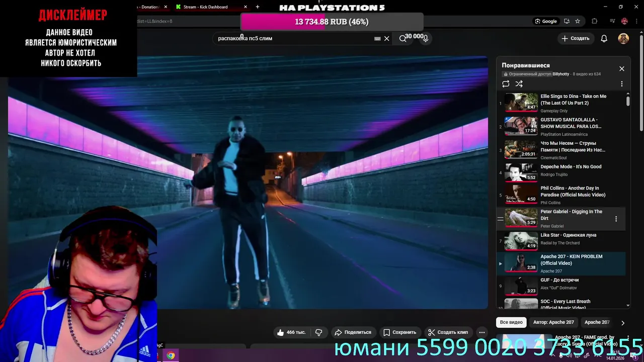Search with Google Lens button
Image resolution: width=644 pixels, height=362 pixels.
546,21
